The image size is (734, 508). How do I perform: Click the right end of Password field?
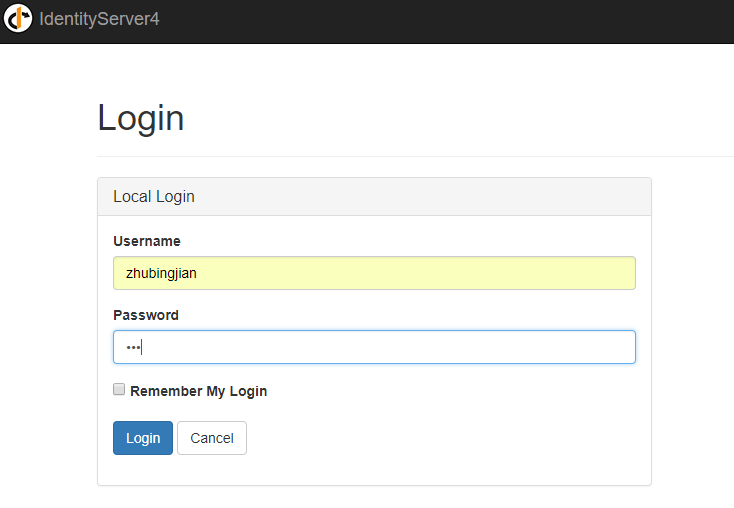tap(615, 347)
